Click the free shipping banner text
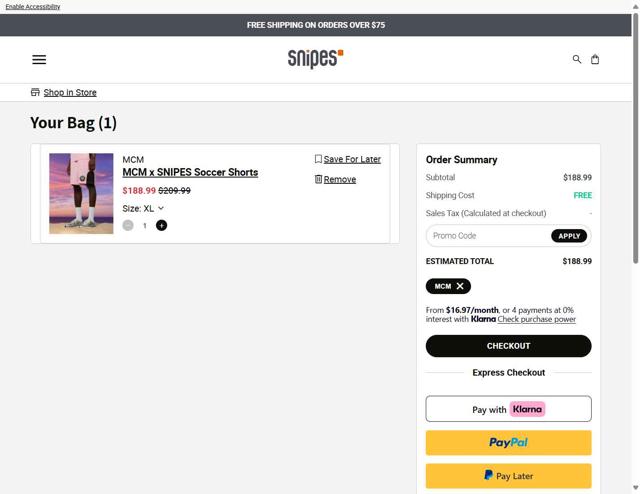Viewport: 640px width, 494px height. point(316,25)
